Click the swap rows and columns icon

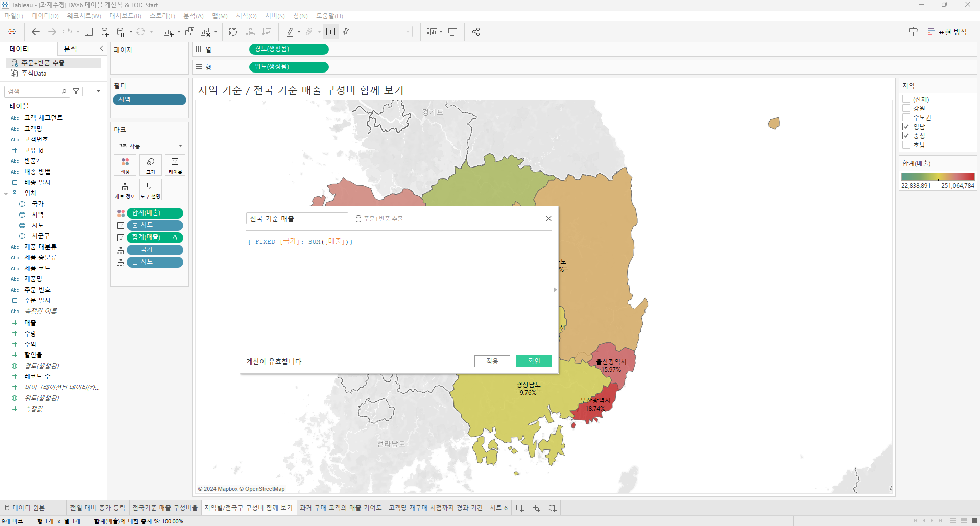pos(233,32)
